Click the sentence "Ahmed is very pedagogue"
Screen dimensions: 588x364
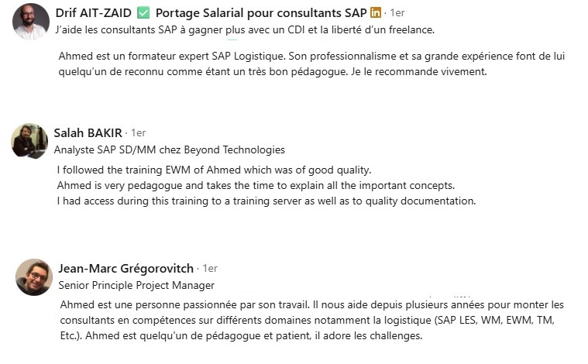255,185
